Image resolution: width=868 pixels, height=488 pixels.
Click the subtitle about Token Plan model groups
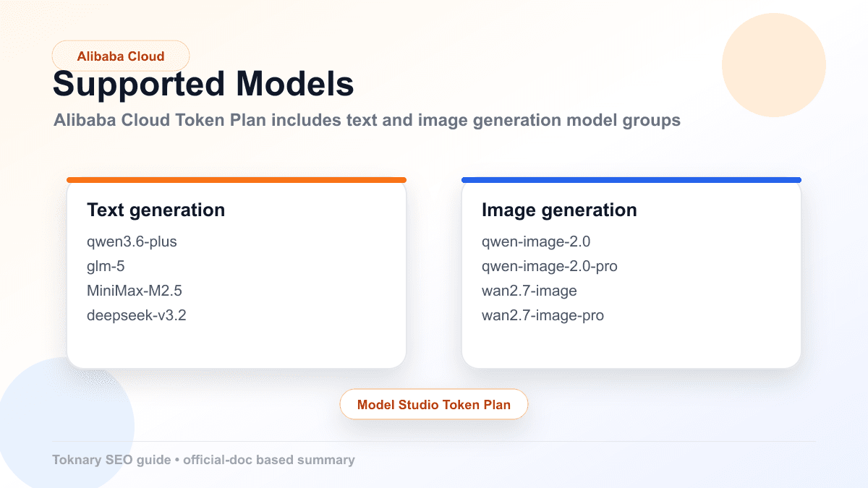(366, 120)
